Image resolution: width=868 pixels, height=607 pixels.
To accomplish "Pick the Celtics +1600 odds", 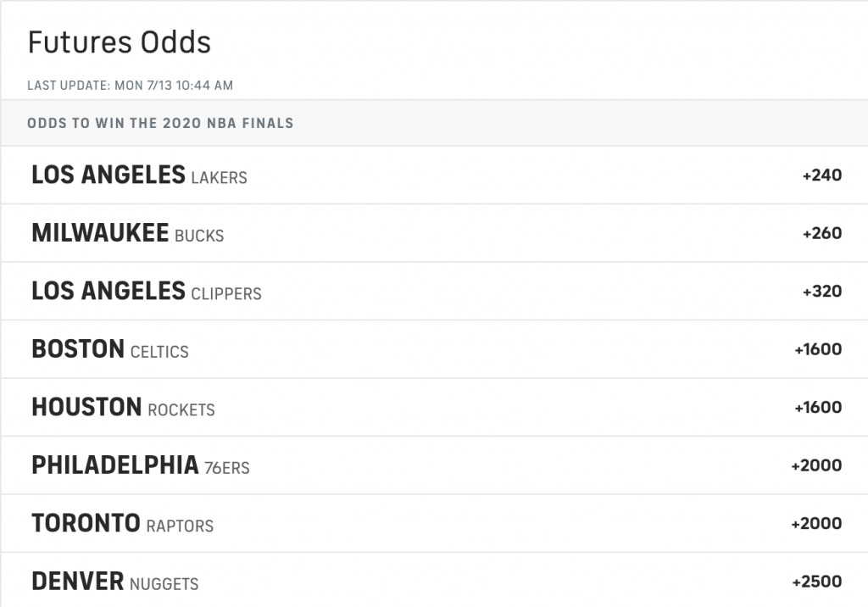I will 818,349.
